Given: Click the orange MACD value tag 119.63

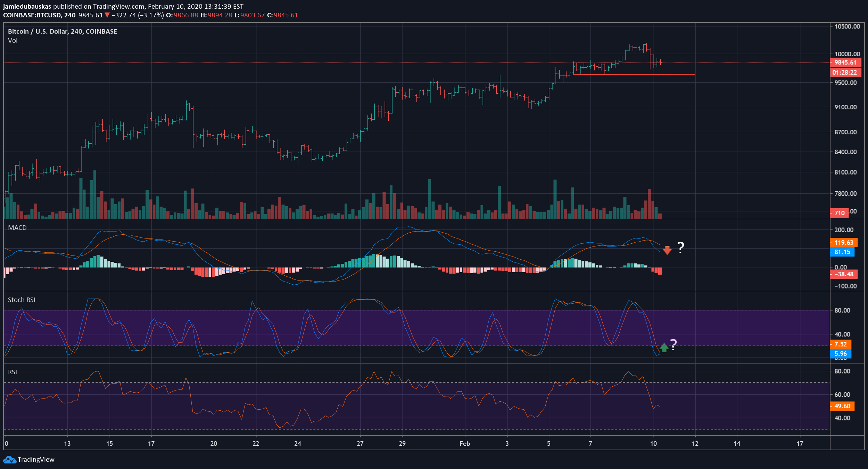Looking at the screenshot, I should coord(844,243).
